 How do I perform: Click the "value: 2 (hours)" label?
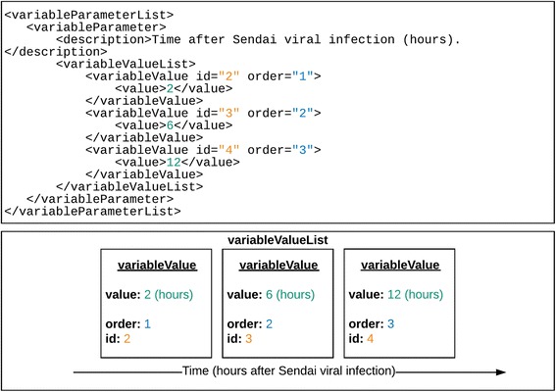coord(149,295)
